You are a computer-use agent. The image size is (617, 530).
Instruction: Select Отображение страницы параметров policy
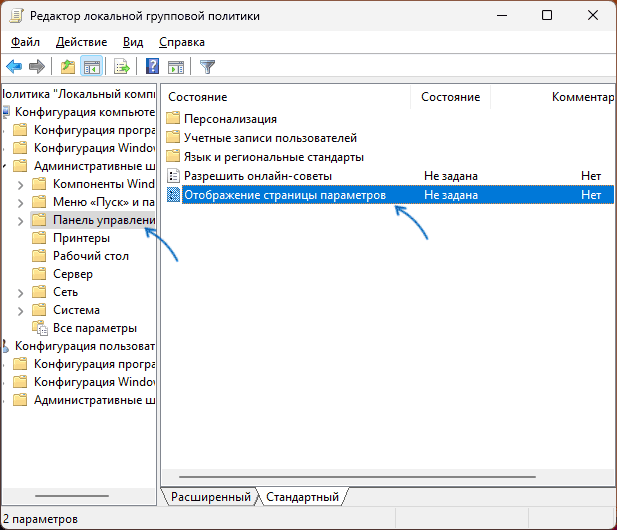285,195
